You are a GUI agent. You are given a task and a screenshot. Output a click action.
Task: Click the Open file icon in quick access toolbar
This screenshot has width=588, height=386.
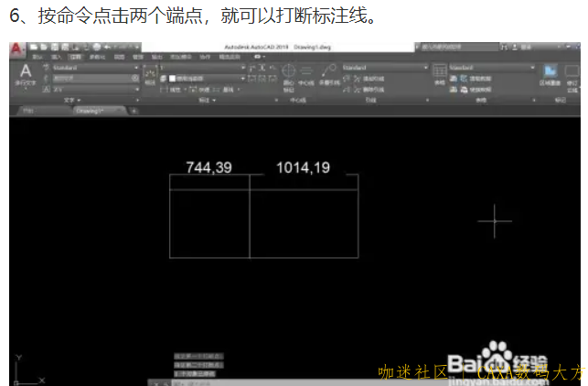tap(44, 47)
